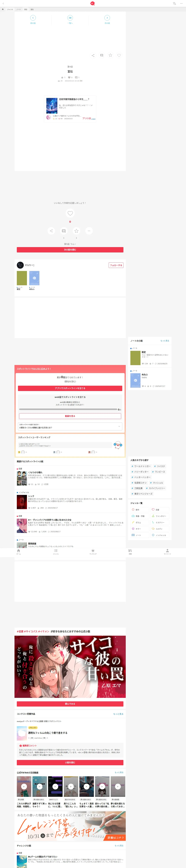Open マイページ in bottom nav
Image resolution: width=186 pixels, height=868 pixels.
tap(167, 552)
